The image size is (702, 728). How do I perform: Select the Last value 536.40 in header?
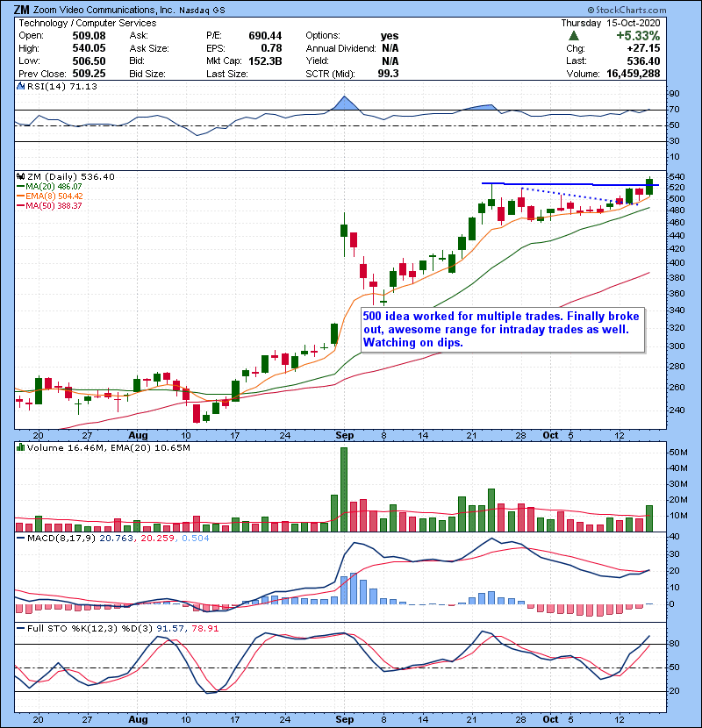[x=643, y=61]
